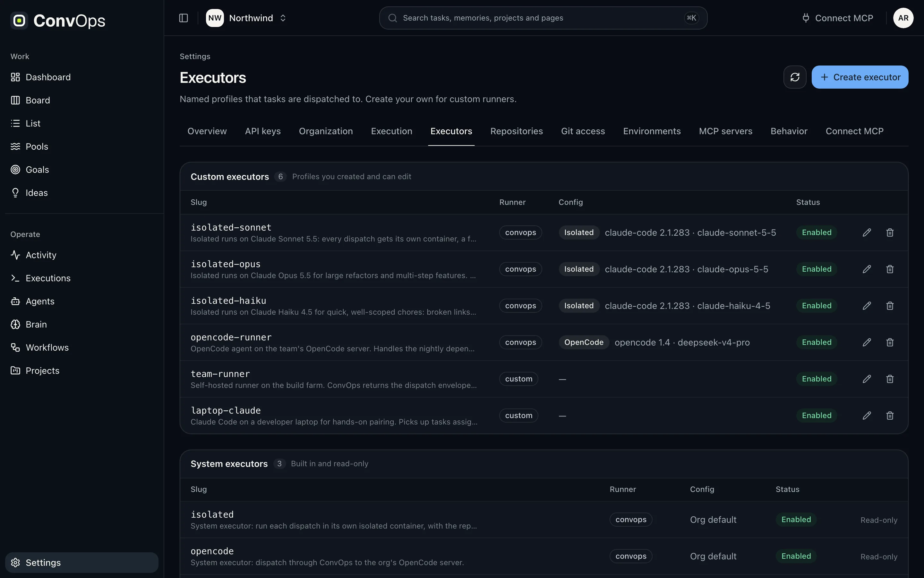Open Dashboard in the sidebar

82,77
